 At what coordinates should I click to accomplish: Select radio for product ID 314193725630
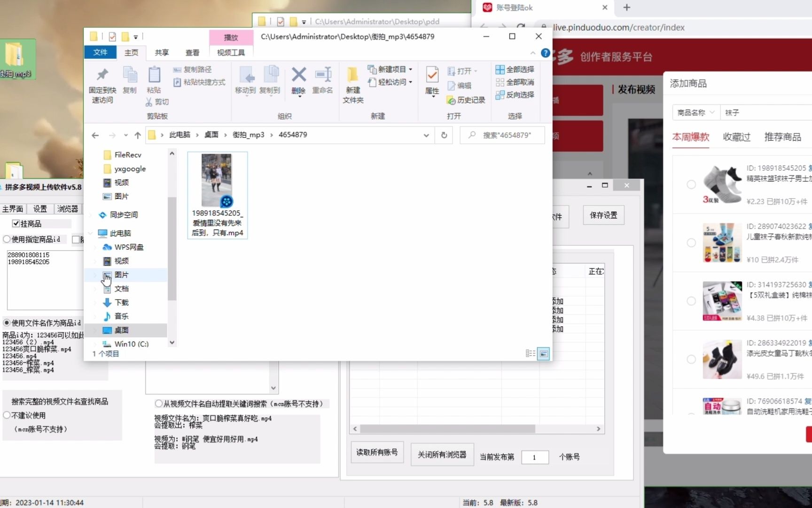point(691,301)
